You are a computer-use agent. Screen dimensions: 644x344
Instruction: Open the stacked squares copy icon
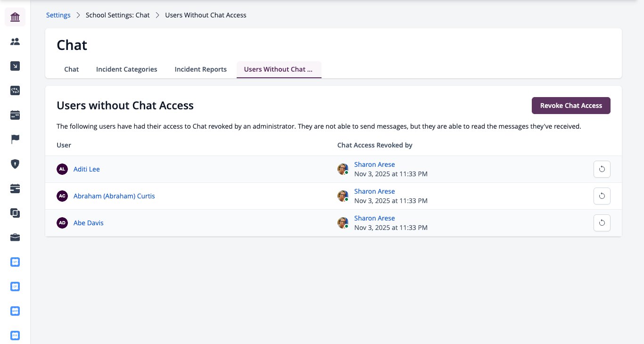coord(15,213)
